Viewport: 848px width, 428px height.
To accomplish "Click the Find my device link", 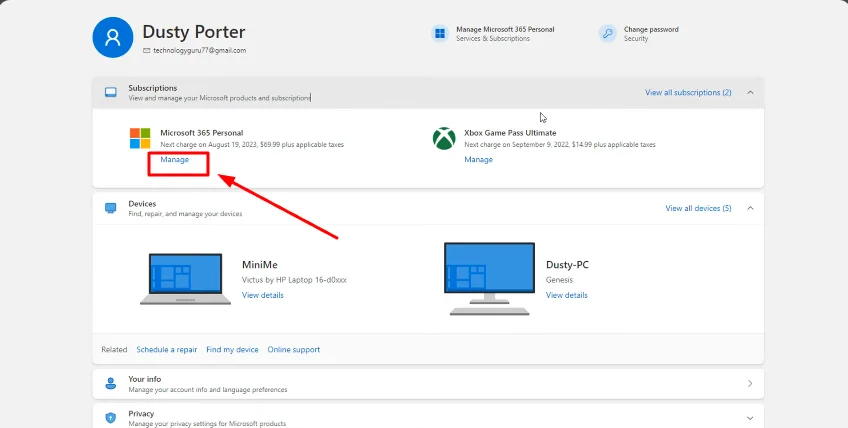I will pyautogui.click(x=233, y=350).
